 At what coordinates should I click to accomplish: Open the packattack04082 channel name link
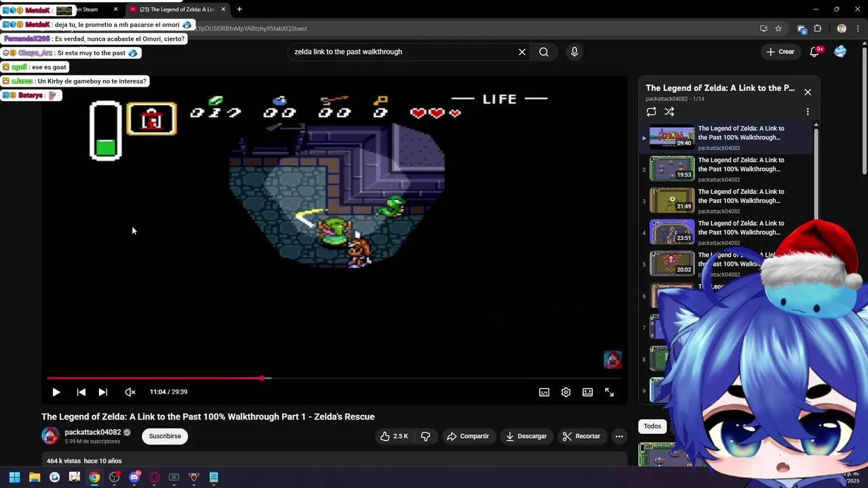[92, 432]
